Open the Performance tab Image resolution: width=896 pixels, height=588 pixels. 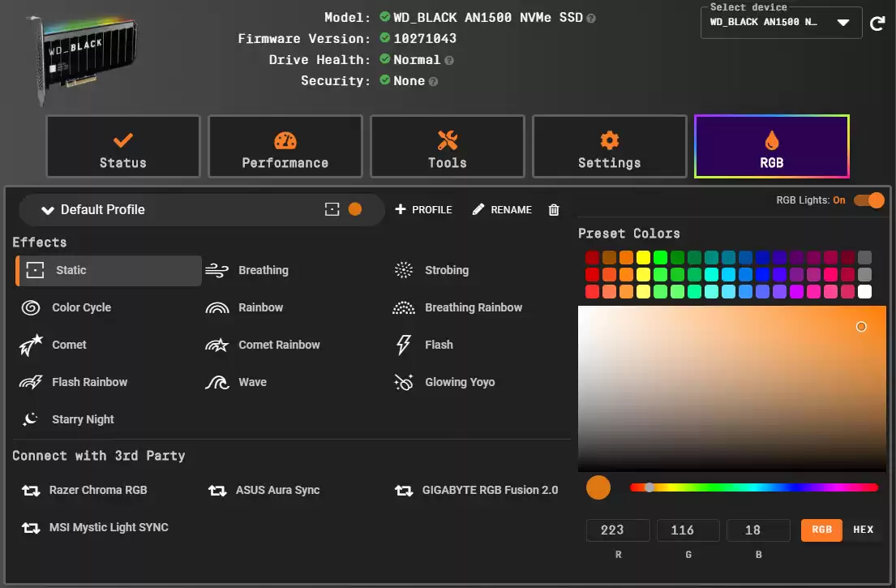click(x=285, y=146)
